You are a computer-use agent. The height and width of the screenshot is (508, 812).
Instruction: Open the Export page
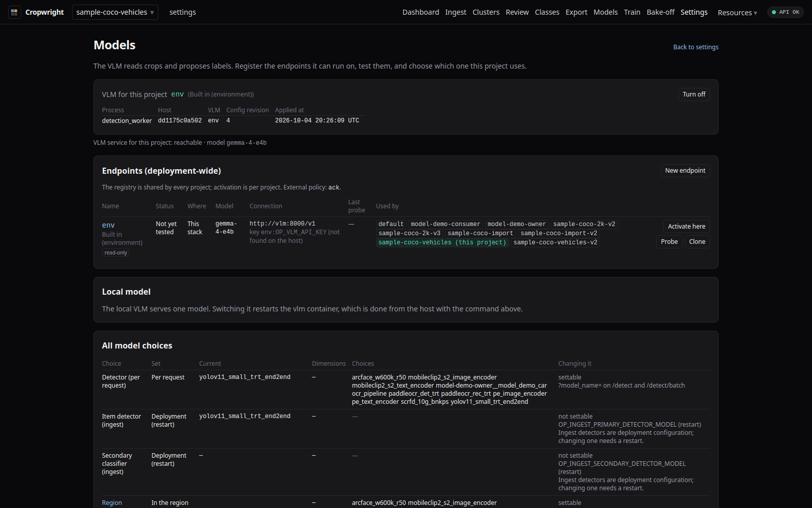coord(577,12)
